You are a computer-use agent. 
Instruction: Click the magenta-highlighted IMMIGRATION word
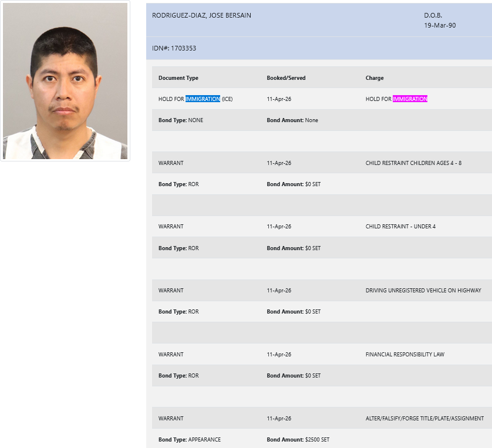(410, 99)
